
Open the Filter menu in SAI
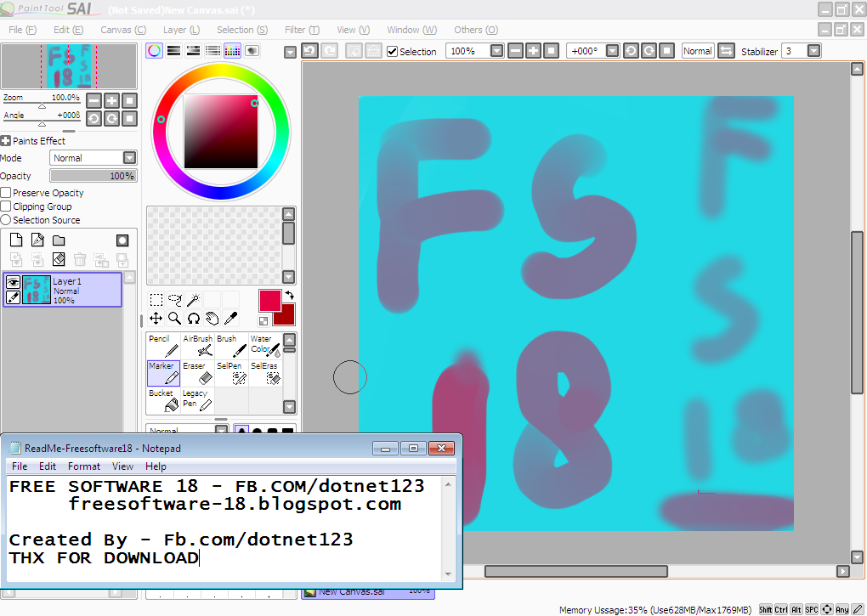pyautogui.click(x=301, y=30)
